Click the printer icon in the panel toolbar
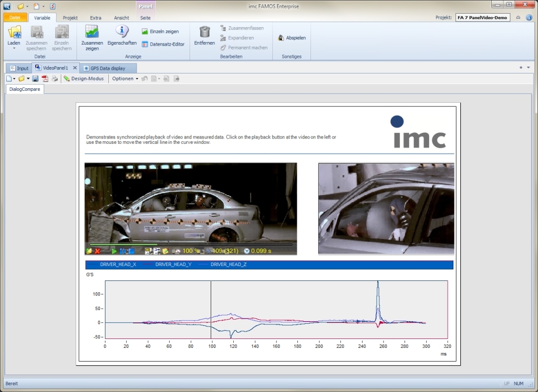The width and height of the screenshot is (538, 392). 55,79
